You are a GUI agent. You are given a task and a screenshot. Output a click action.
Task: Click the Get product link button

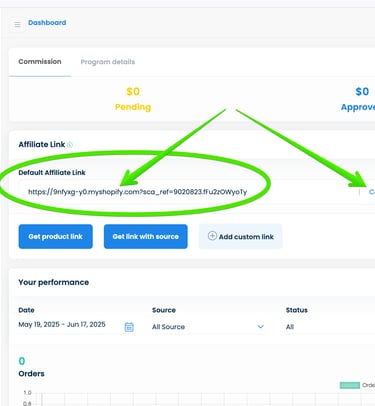click(55, 236)
